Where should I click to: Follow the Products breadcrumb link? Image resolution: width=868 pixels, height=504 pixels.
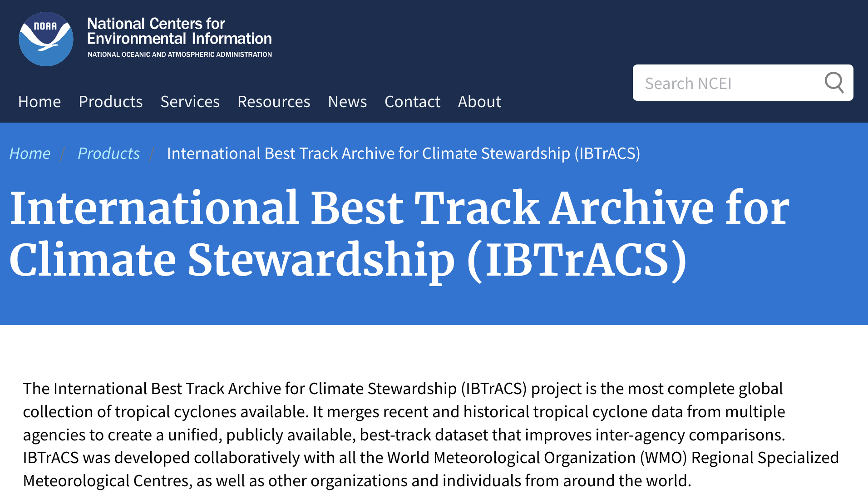108,153
